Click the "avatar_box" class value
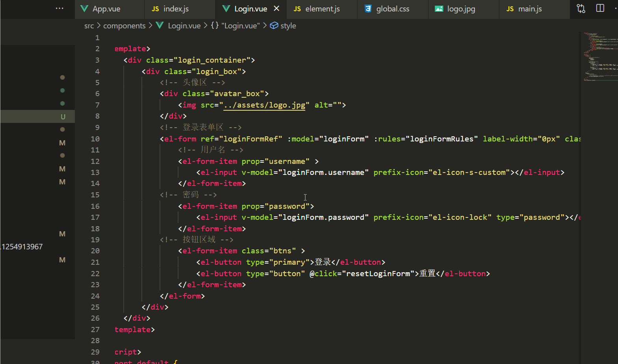Image resolution: width=618 pixels, height=364 pixels. [237, 94]
